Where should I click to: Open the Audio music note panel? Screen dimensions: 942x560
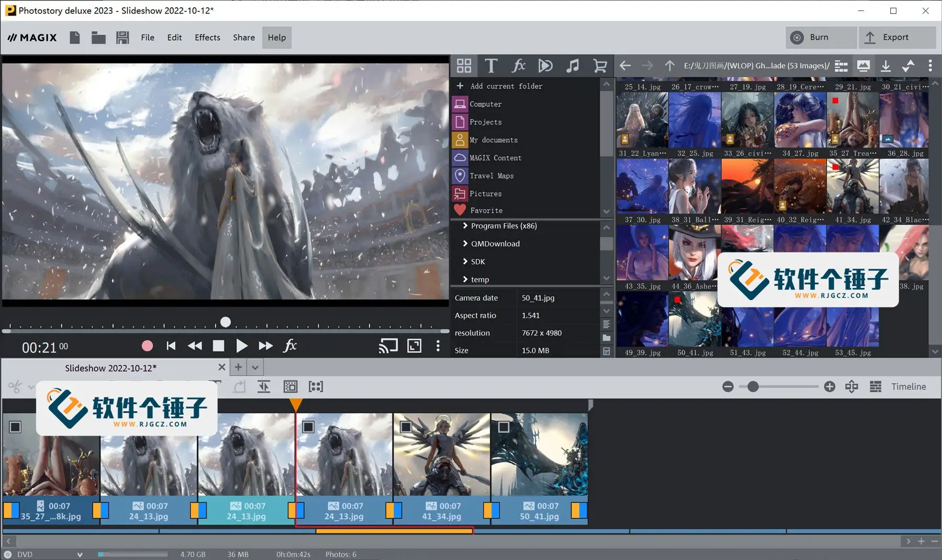573,65
